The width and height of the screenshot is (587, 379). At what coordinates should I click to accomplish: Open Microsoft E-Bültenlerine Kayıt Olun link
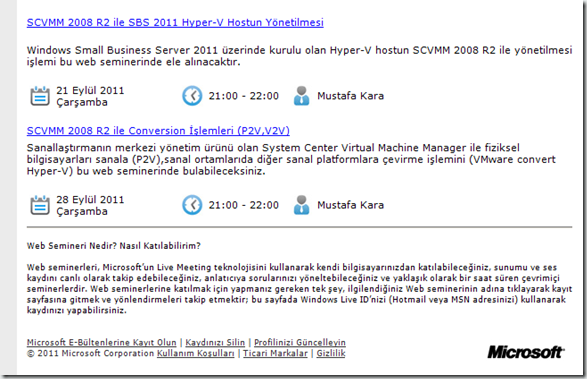tap(101, 342)
